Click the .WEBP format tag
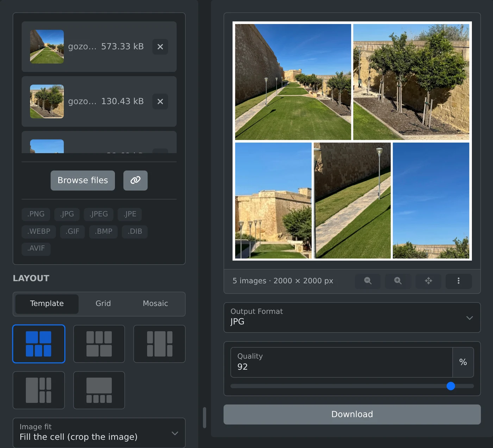Image resolution: width=493 pixels, height=448 pixels. [39, 232]
